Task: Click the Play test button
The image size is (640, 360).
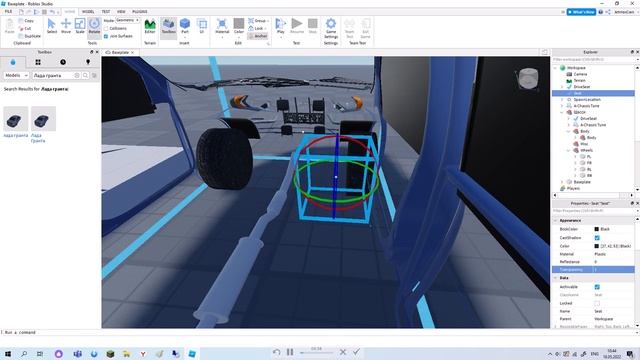Action: [280, 27]
